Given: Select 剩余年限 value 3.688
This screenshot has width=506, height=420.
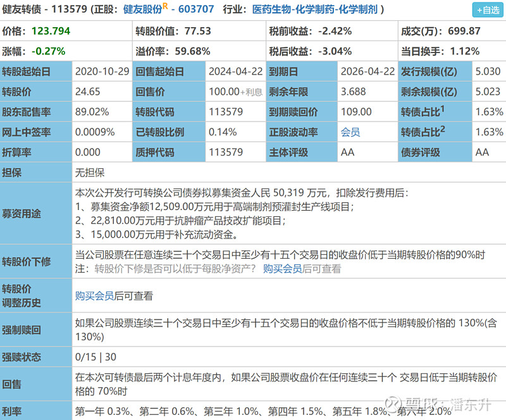Looking at the screenshot, I should point(354,92).
